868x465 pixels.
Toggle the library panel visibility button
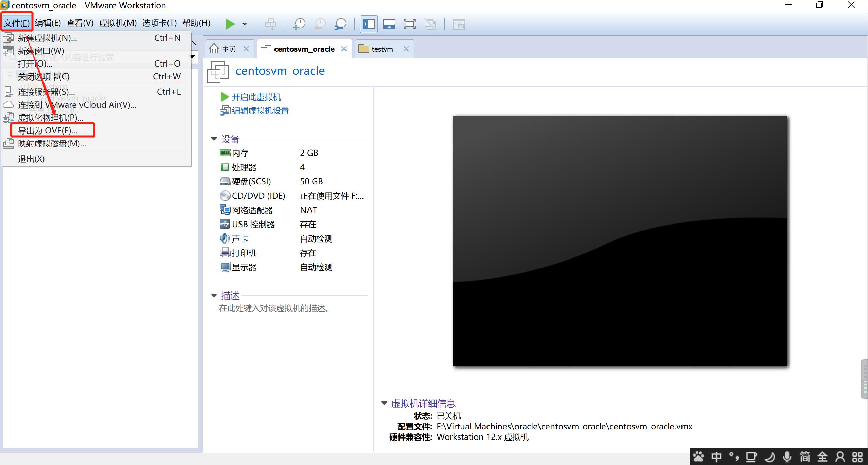[x=369, y=24]
